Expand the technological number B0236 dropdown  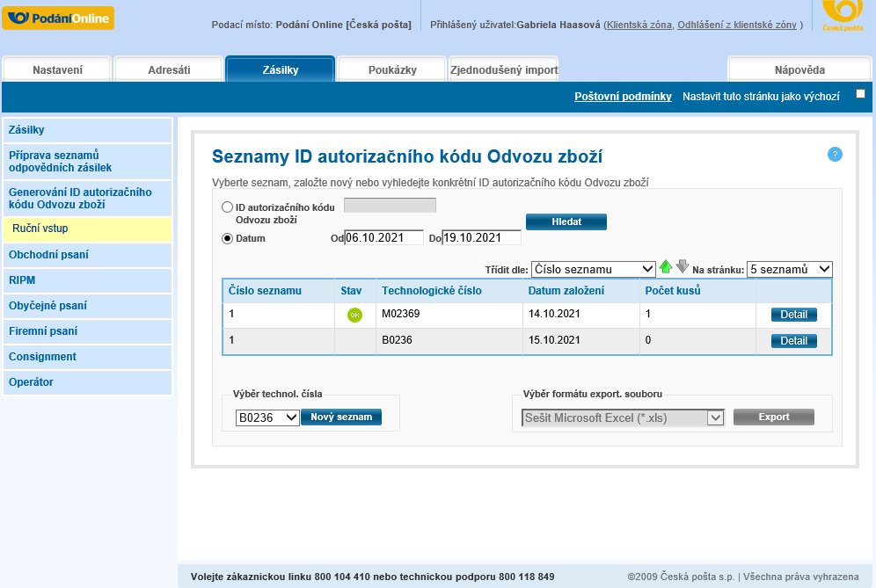coord(268,417)
